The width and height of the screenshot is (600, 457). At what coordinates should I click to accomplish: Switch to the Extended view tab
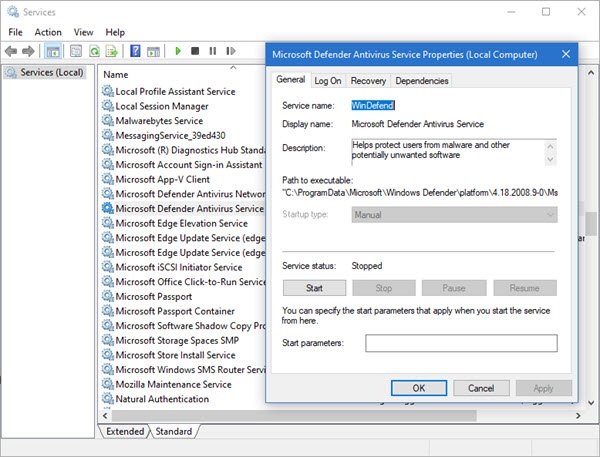pyautogui.click(x=124, y=432)
